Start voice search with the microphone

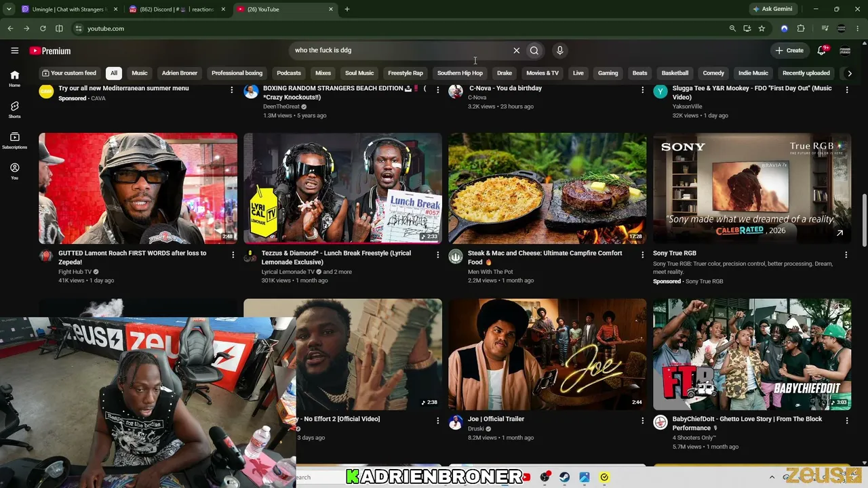click(x=559, y=50)
